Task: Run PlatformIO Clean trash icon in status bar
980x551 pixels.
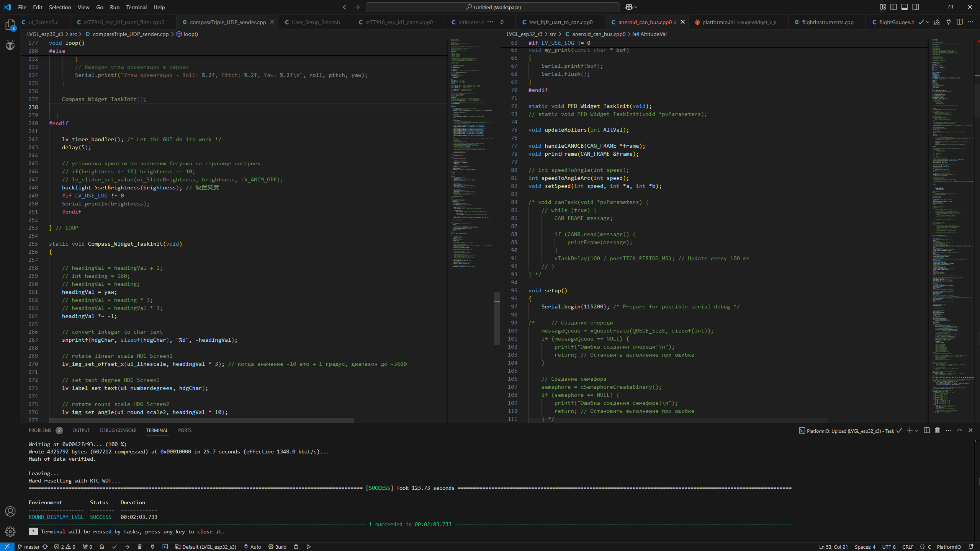Action: 140,547
